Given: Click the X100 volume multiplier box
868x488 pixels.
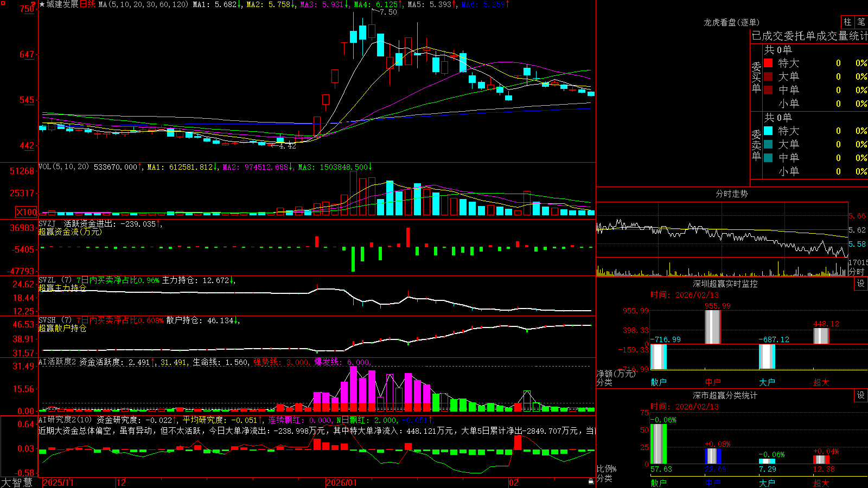Looking at the screenshot, I should pos(26,213).
